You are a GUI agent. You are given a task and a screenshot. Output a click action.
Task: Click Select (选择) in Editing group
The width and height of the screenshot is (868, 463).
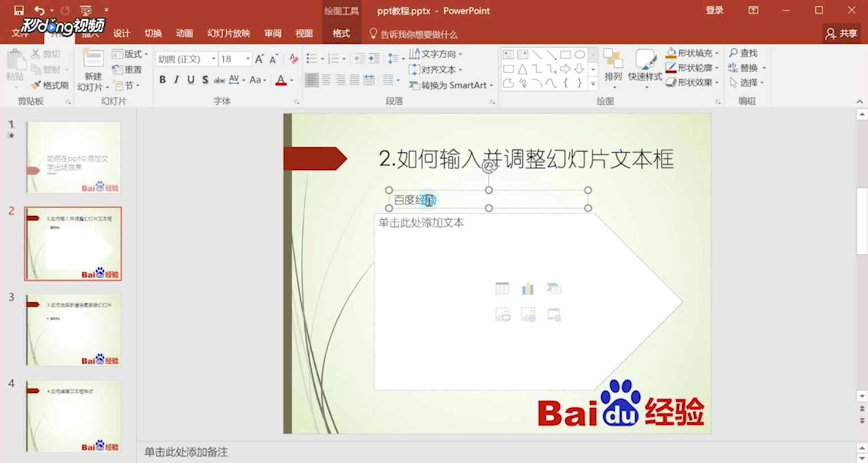click(747, 82)
